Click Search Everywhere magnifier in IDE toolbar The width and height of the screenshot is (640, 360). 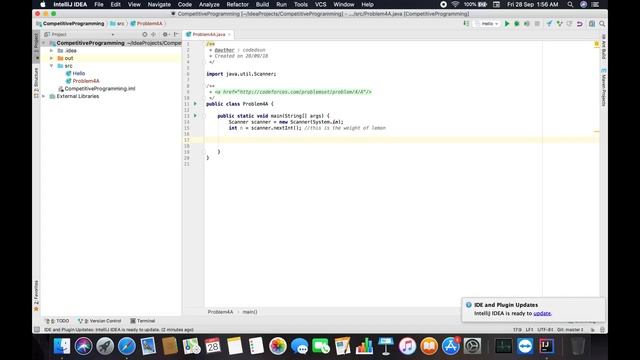coord(602,24)
